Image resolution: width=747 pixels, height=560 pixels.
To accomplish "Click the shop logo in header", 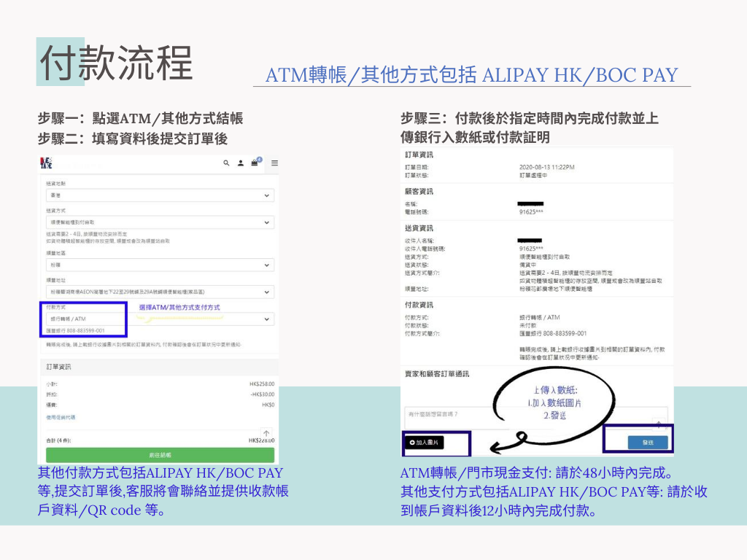I will [45, 163].
